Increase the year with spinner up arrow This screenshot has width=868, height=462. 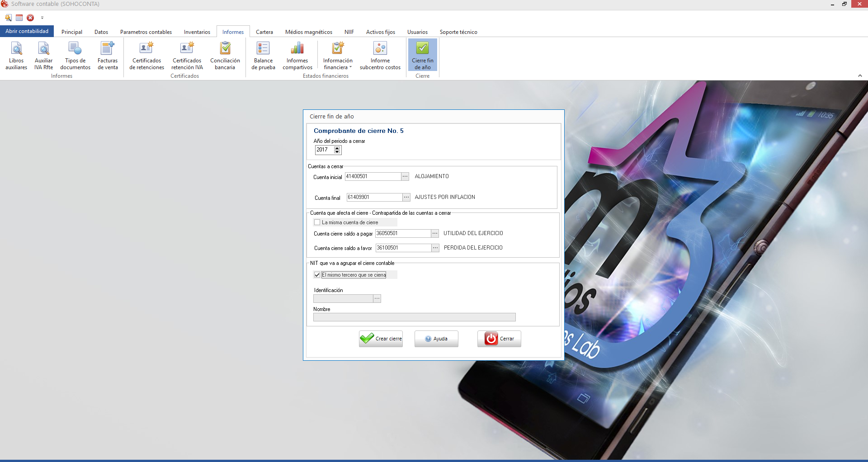coord(337,148)
